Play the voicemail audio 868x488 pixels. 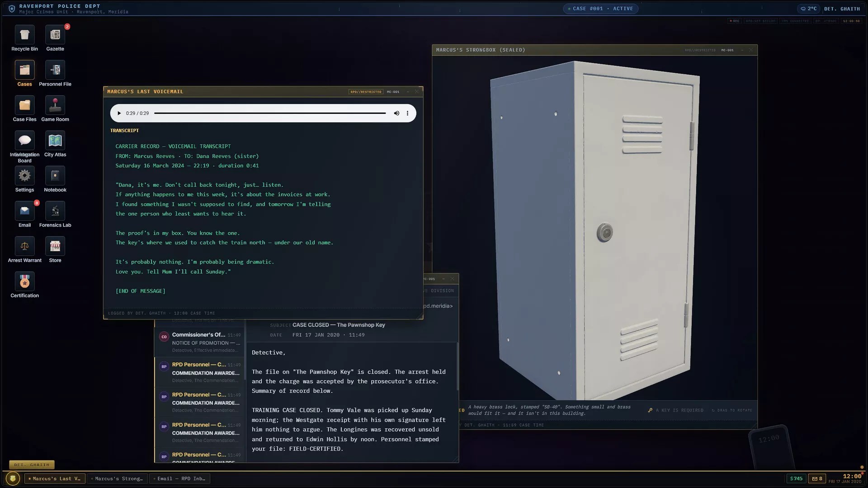pyautogui.click(x=119, y=113)
